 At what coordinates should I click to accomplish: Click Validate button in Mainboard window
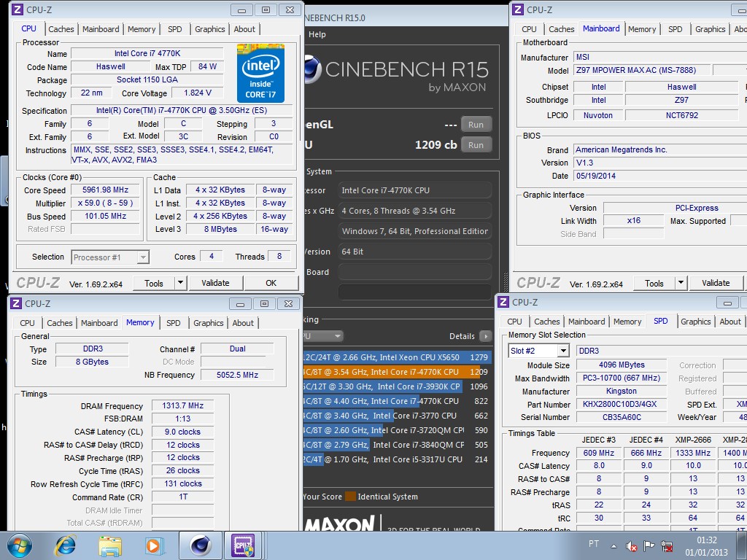pos(716,283)
